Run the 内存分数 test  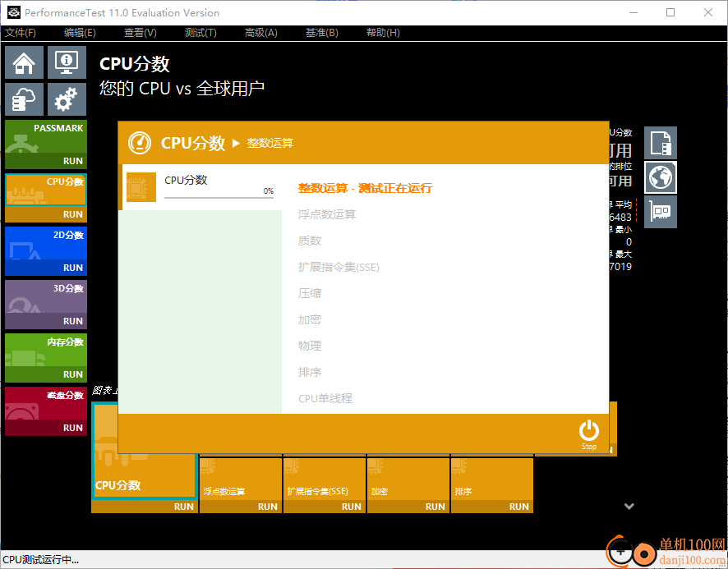tap(46, 374)
